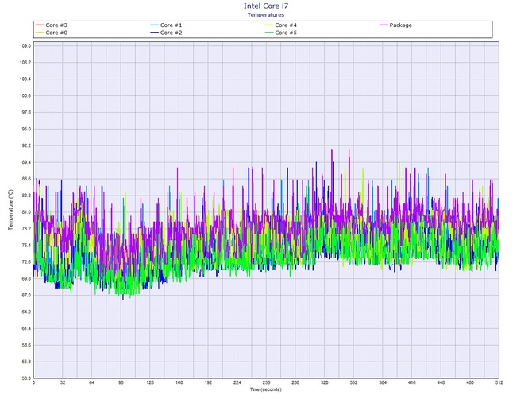Image resolution: width=532 pixels, height=399 pixels.
Task: Select the Core #1 legend label
Action: [171, 25]
